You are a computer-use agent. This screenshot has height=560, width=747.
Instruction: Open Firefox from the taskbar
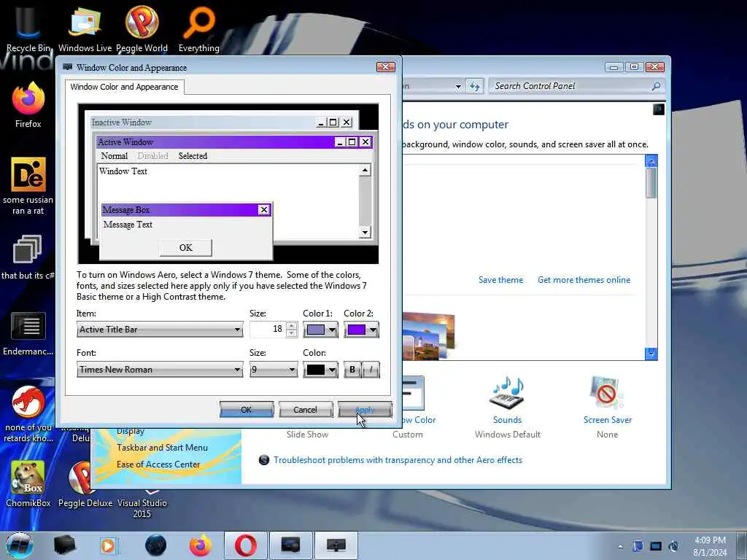[x=200, y=545]
